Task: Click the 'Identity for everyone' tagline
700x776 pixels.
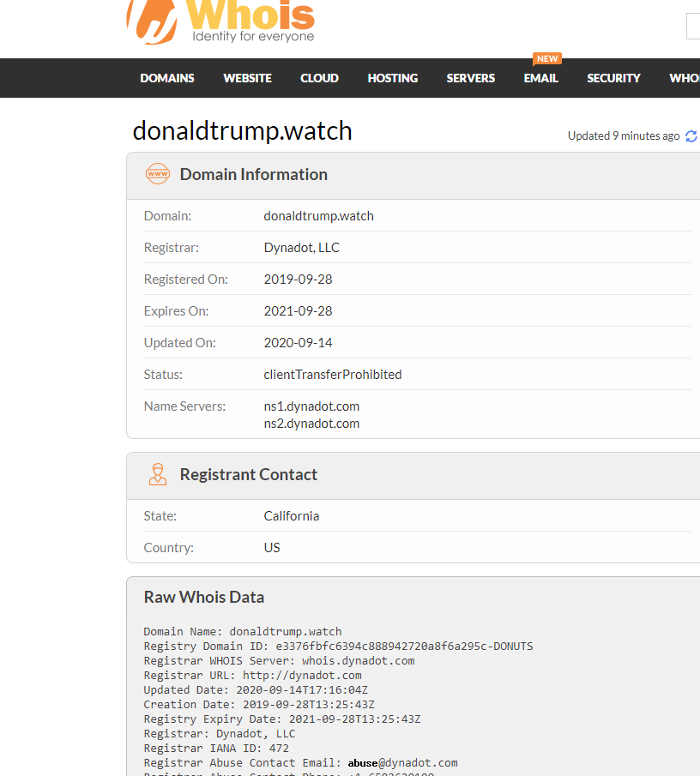Action: click(x=253, y=37)
